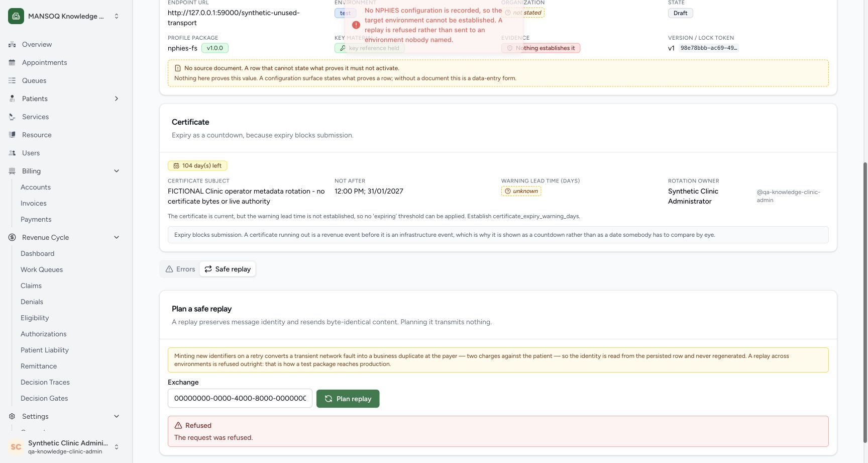Click the Exchange ID input field
This screenshot has height=463, width=868.
[240, 398]
